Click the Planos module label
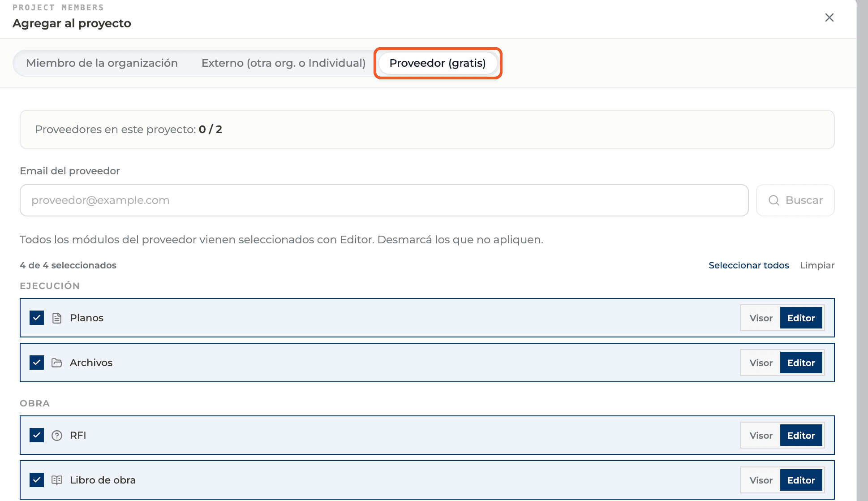The height and width of the screenshot is (501, 868). (87, 318)
